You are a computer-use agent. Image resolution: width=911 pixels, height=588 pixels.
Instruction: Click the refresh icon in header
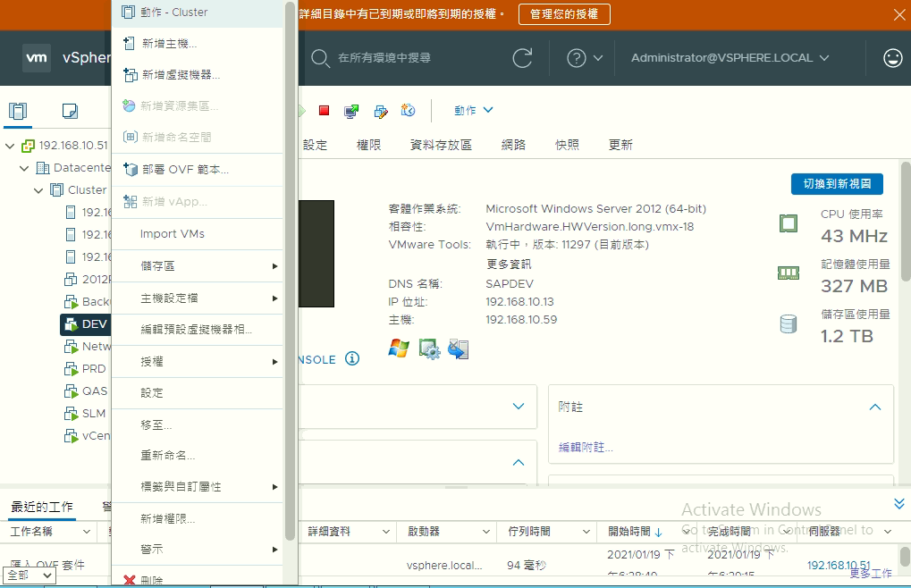coord(522,58)
